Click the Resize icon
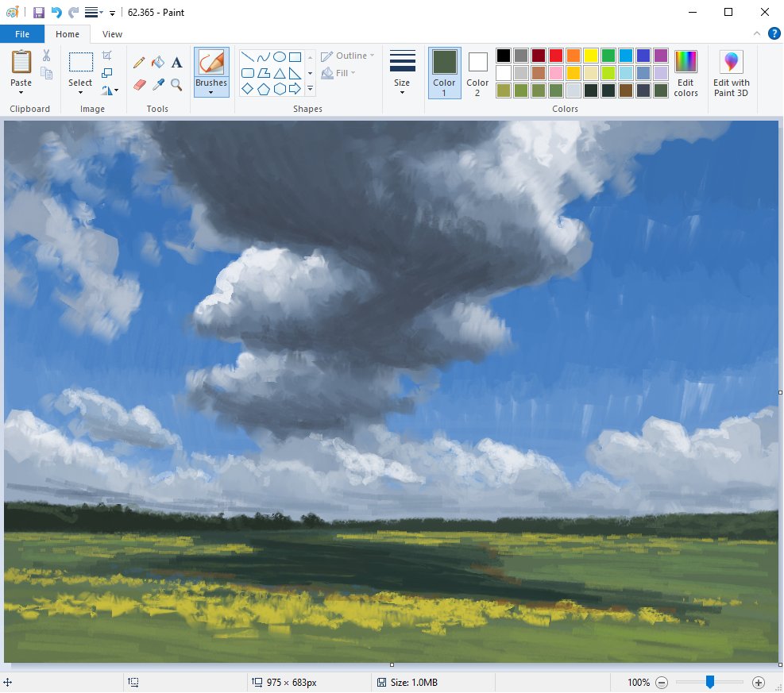784x693 pixels. (106, 73)
